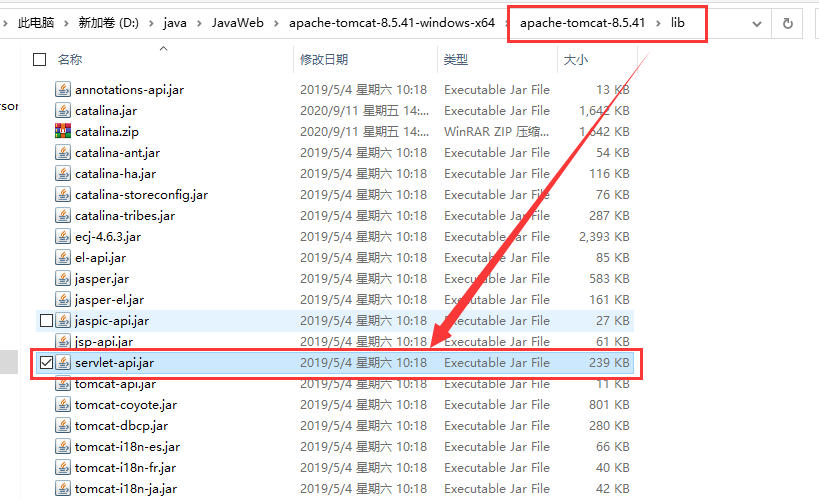
Task: Go to 新加卷 (D:) in the breadcrumb
Action: point(109,23)
